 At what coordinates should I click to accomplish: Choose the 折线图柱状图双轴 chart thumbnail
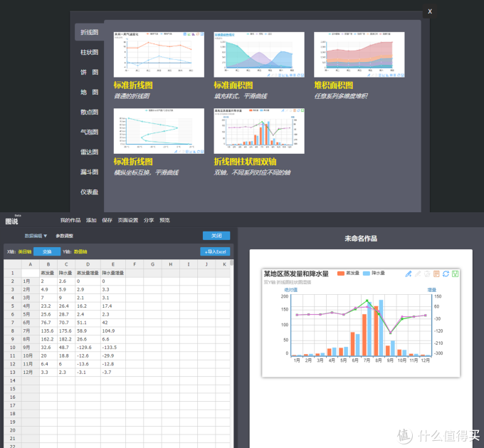(259, 130)
